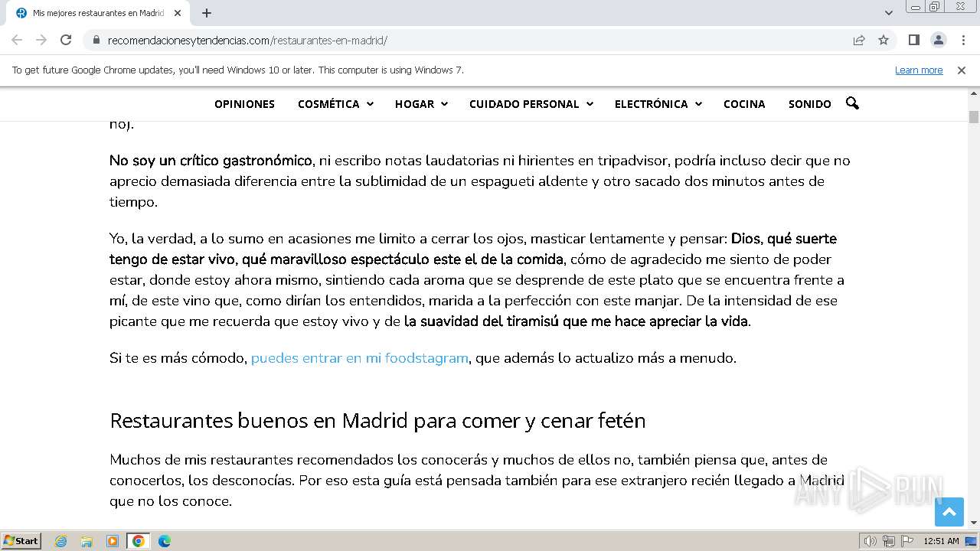Click bold text No soy un crítico gastronómico
Screen dimensions: 980x551
point(211,161)
